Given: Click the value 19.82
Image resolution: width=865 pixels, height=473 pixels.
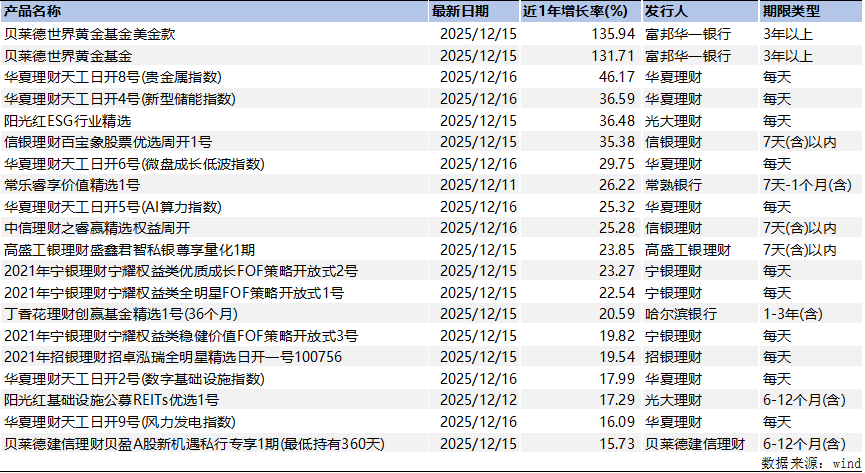Looking at the screenshot, I should (x=617, y=336).
